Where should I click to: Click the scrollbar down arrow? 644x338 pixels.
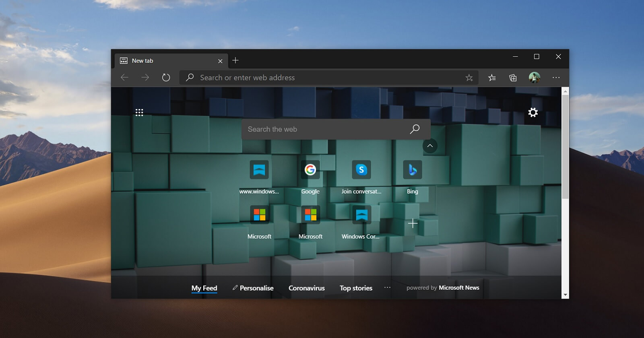tap(566, 295)
